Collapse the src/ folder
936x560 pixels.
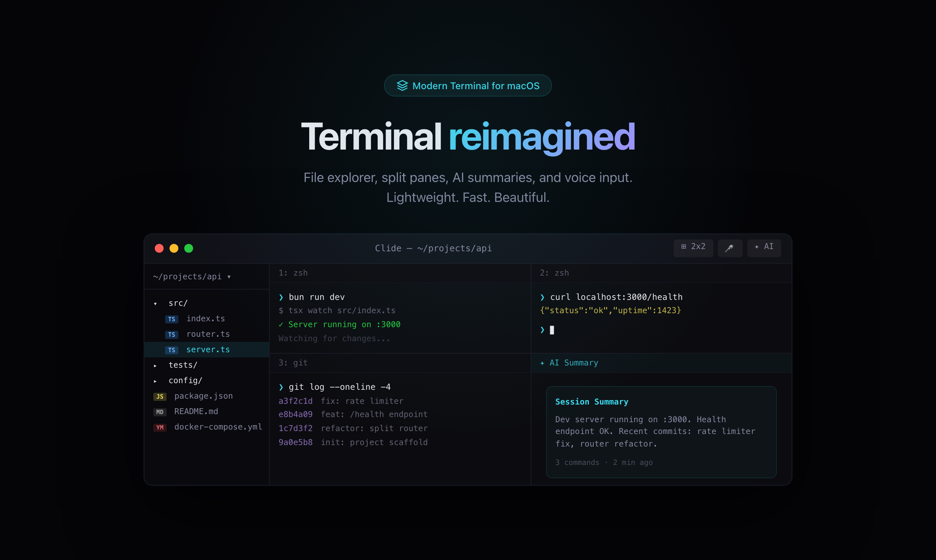155,304
